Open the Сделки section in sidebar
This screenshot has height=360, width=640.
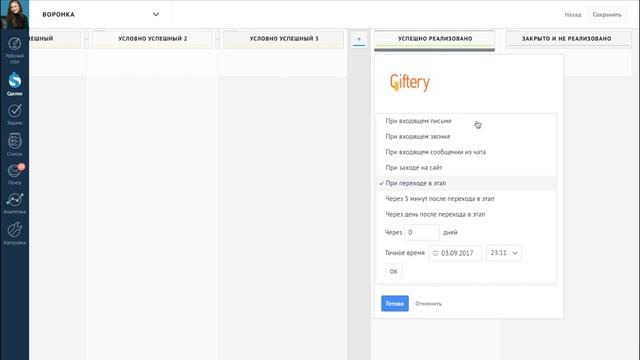[x=14, y=84]
